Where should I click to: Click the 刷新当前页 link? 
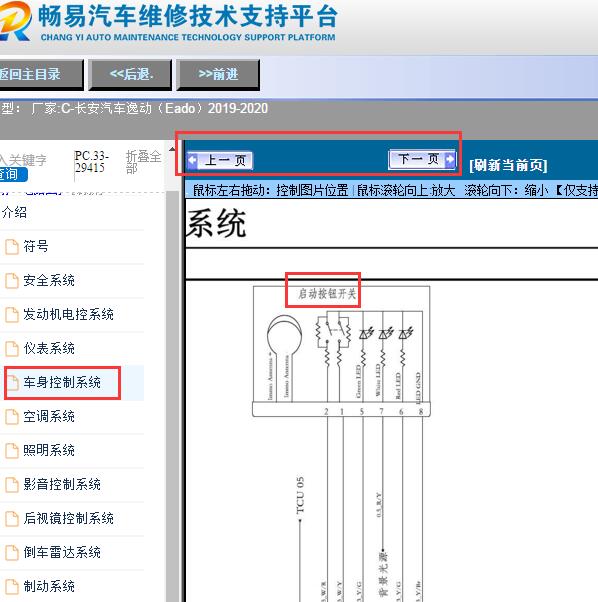[x=508, y=165]
